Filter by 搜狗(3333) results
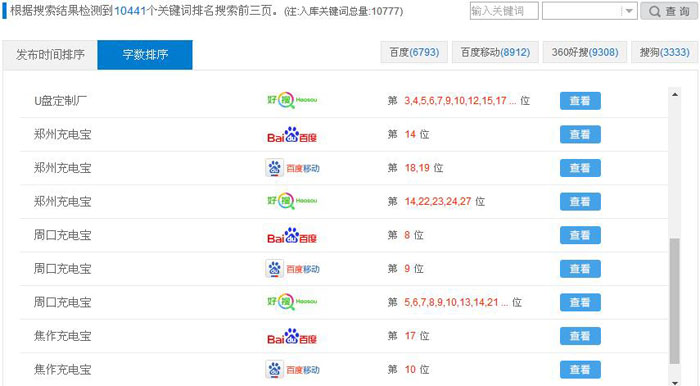This screenshot has height=386, width=700. [x=664, y=52]
